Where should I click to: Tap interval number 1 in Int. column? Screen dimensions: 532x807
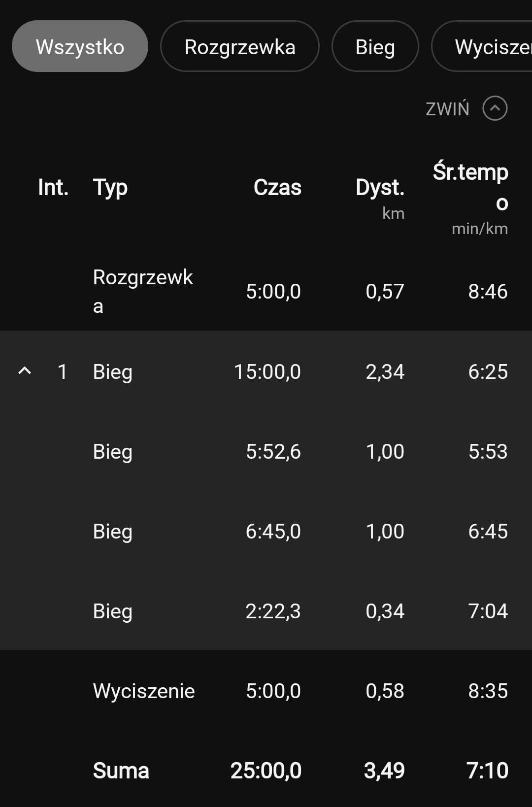pos(62,371)
